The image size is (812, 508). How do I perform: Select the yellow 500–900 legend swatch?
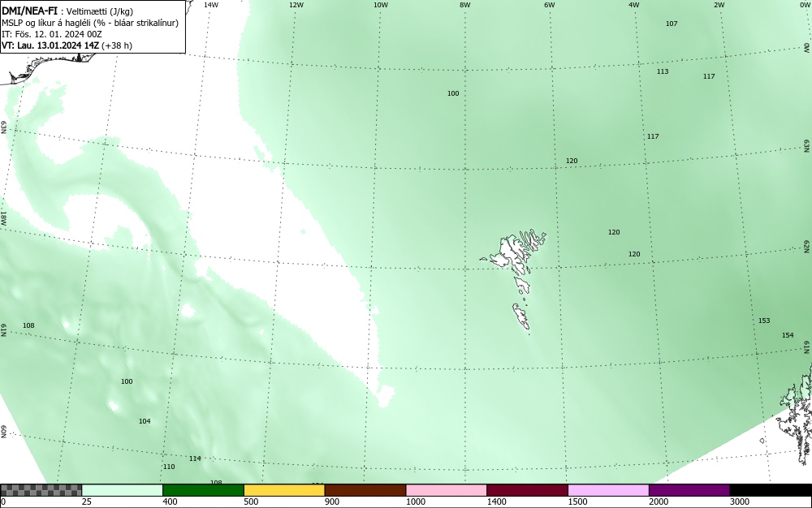[x=284, y=490]
